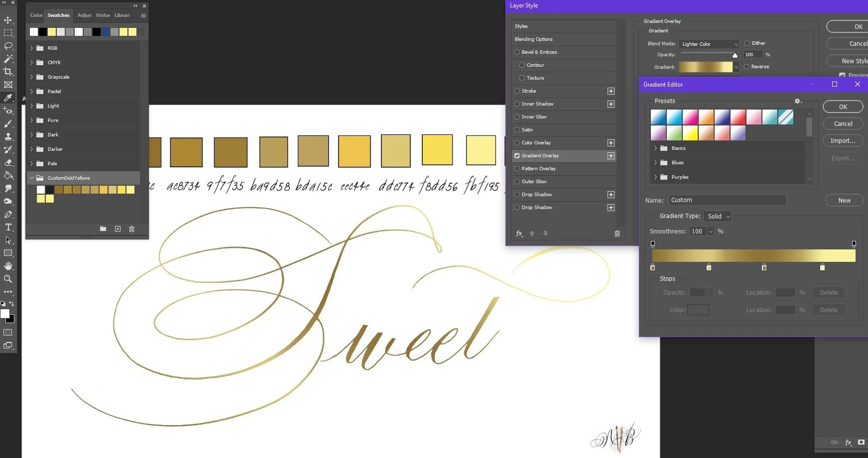Enable the Dither checkbox
Screen dimensions: 868x458
pos(748,43)
